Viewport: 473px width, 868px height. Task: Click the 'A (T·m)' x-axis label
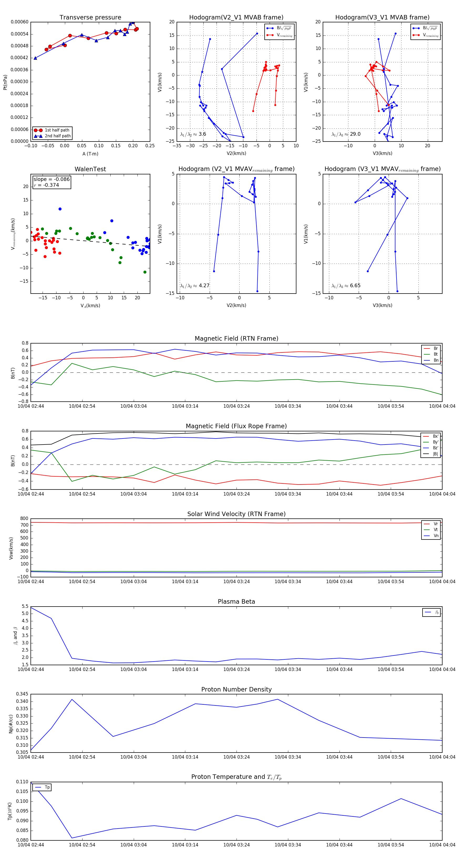tap(90, 154)
